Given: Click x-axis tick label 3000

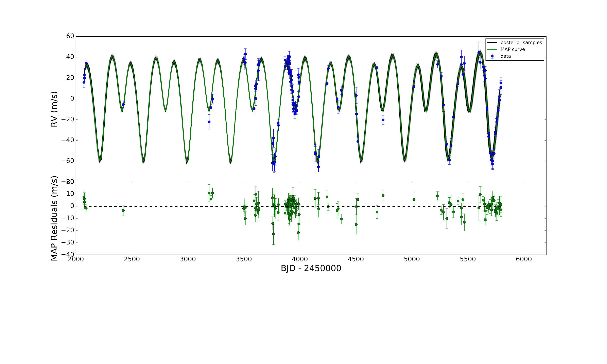Looking at the screenshot, I should [188, 259].
